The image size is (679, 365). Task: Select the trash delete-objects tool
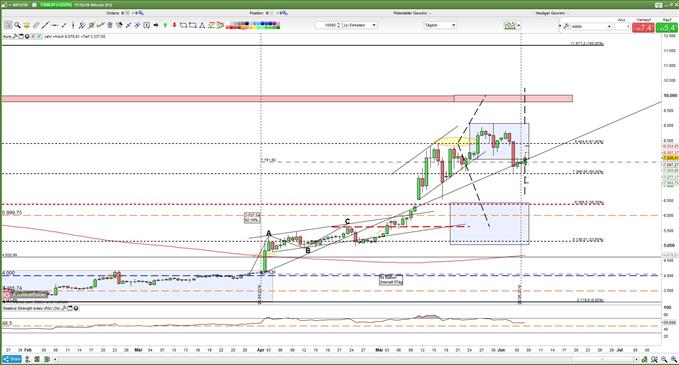(110, 25)
